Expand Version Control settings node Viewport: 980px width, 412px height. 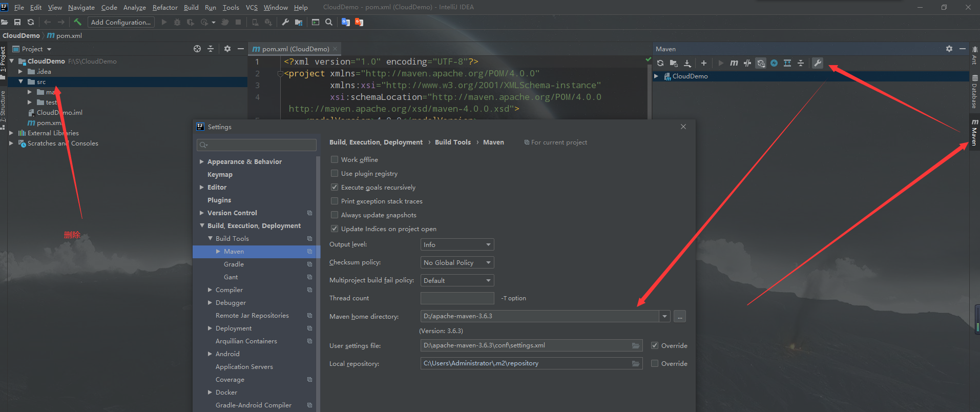pos(202,213)
